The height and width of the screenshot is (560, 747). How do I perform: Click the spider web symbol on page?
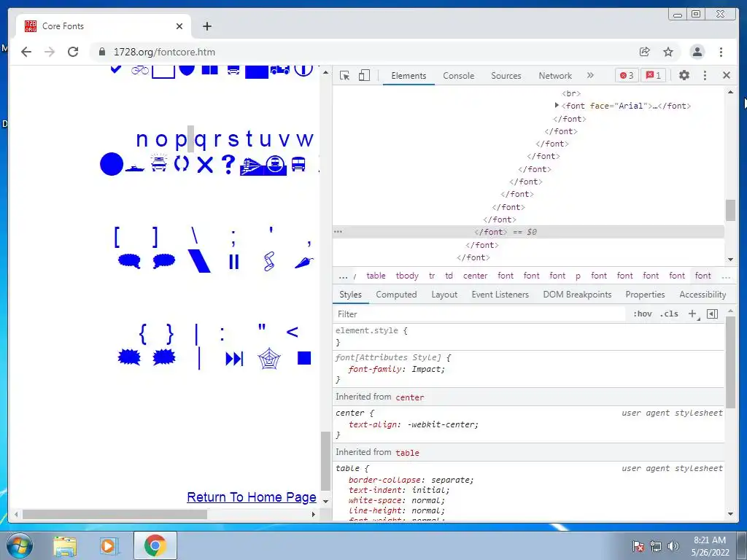(269, 359)
